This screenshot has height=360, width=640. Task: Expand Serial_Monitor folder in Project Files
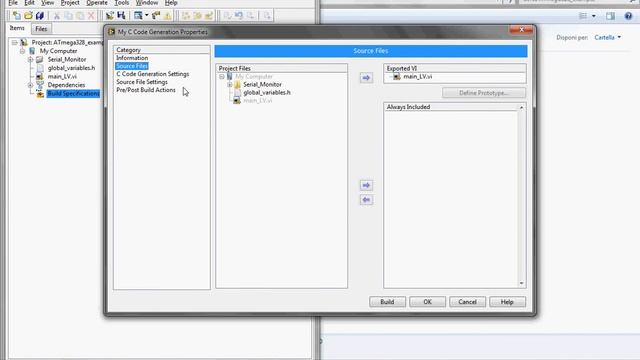[x=230, y=84]
